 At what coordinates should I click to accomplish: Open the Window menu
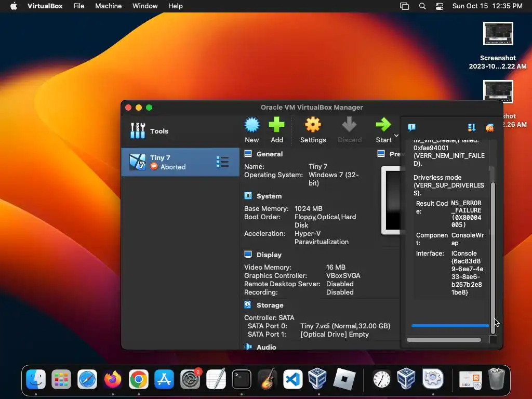[145, 6]
